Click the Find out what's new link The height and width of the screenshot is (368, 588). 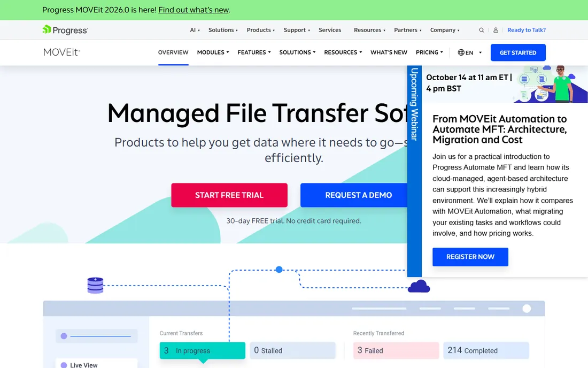194,10
